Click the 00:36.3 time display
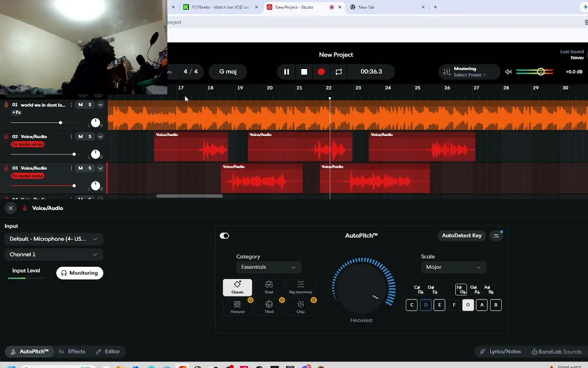This screenshot has height=368, width=588. click(371, 72)
